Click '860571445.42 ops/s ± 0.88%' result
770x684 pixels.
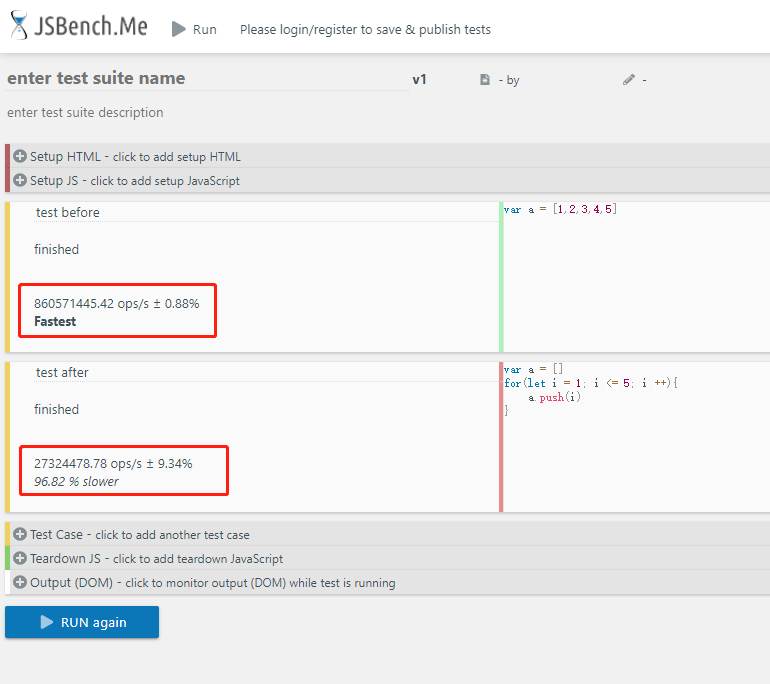click(x=117, y=303)
